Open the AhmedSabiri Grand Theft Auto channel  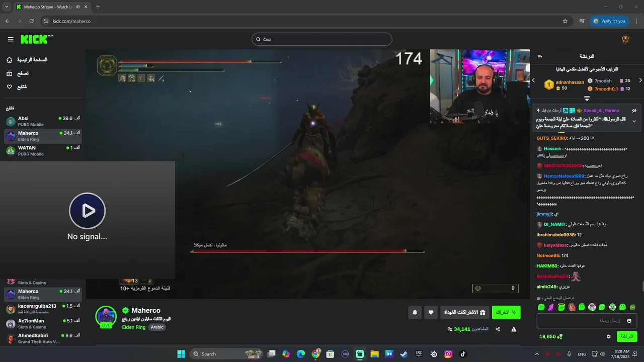pos(43,338)
